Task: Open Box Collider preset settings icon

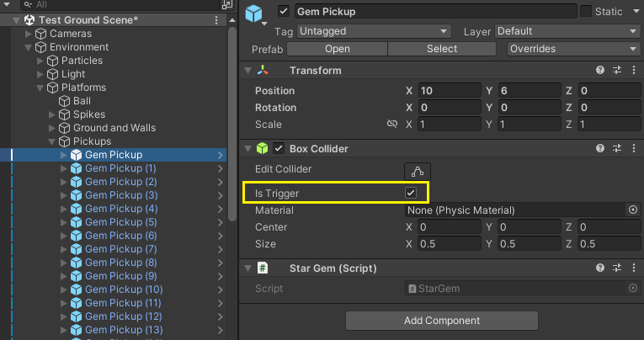Action: [617, 148]
